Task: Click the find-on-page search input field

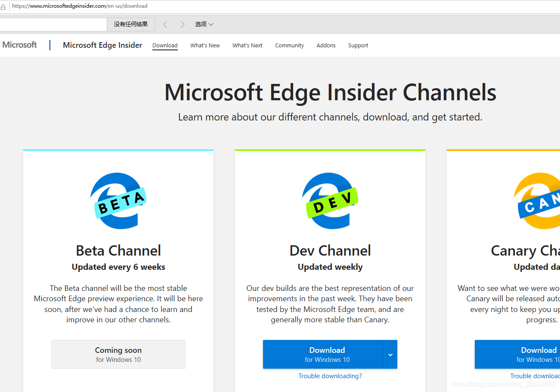Action: (53, 25)
